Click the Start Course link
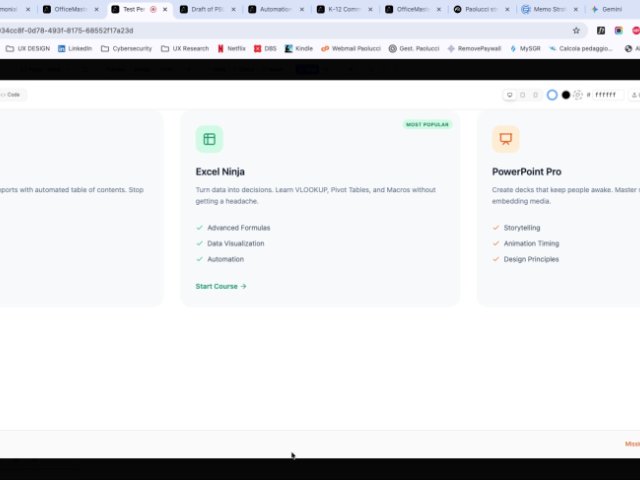This screenshot has height=480, width=640. click(x=221, y=286)
